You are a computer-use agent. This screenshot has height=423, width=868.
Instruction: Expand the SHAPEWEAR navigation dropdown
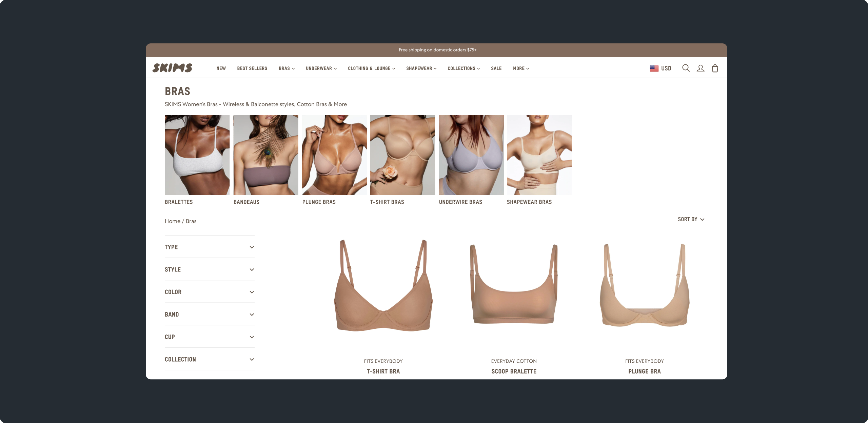point(421,68)
